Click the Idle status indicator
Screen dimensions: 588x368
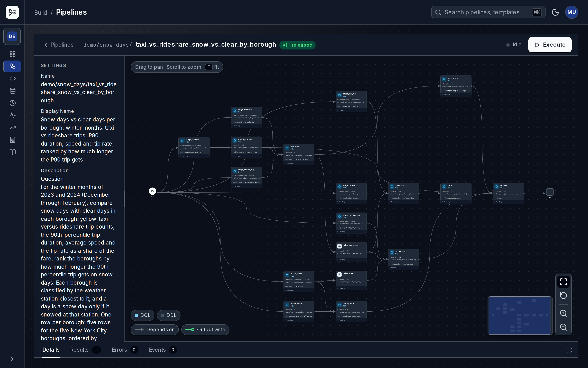pos(514,45)
